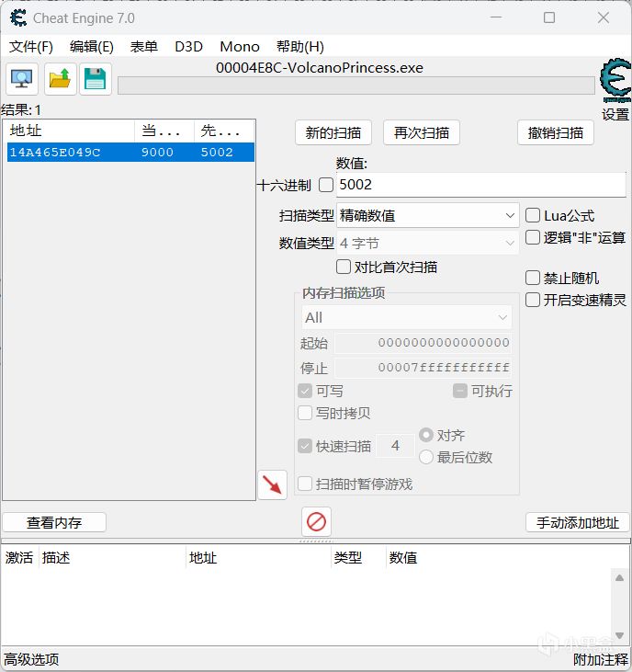Click the 先... previous value column header
The height and width of the screenshot is (672, 632).
[x=224, y=131]
